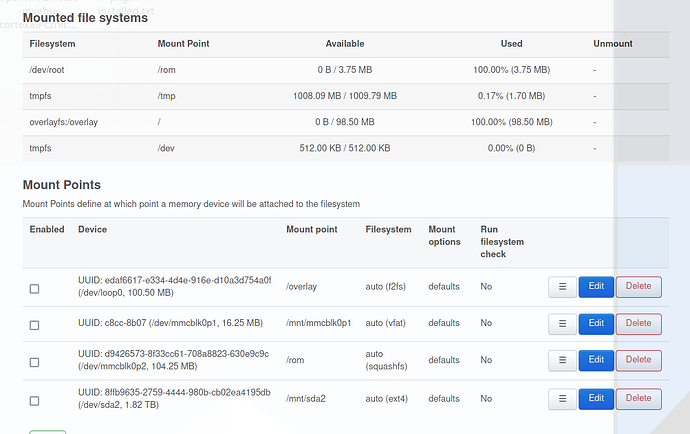Viewport: 690px width, 434px height.
Task: Click the 0 B / 98.50 MB value
Action: [x=345, y=122]
